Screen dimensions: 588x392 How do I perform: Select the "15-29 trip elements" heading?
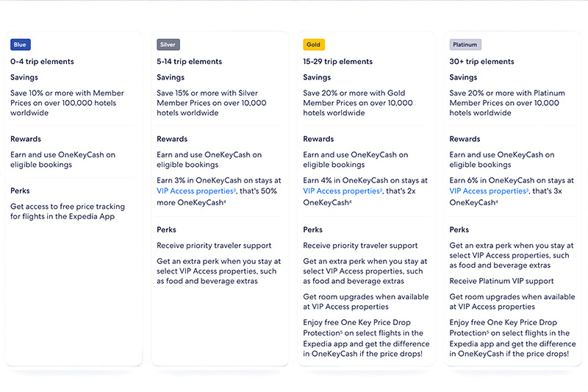click(x=338, y=62)
